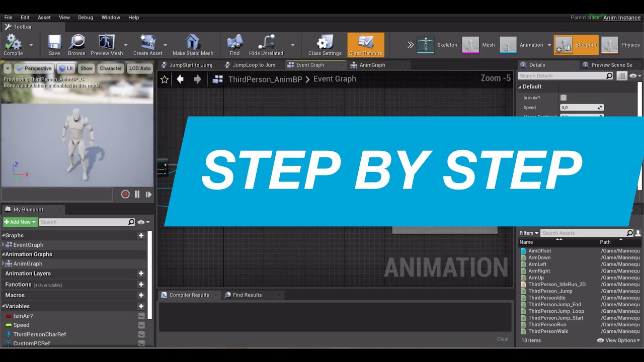Save the blueprint with Save icon

click(x=54, y=45)
